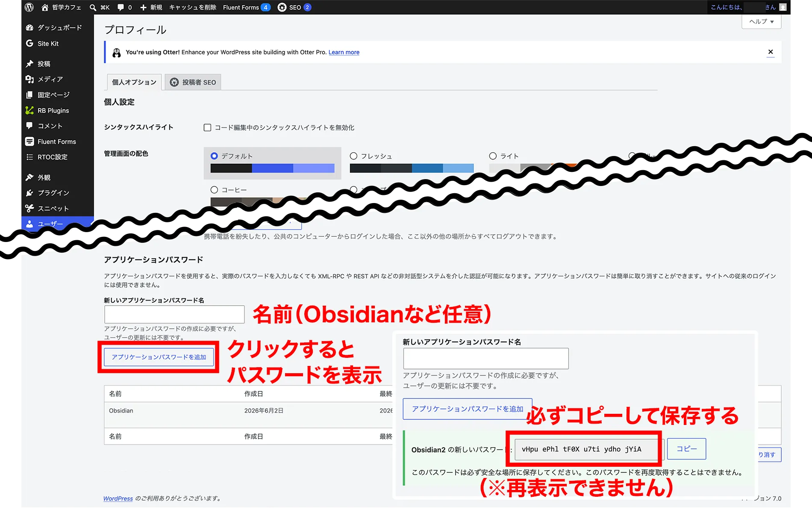The image size is (812, 513).
Task: Switch to 投稿者 SEO tab
Action: tap(193, 82)
